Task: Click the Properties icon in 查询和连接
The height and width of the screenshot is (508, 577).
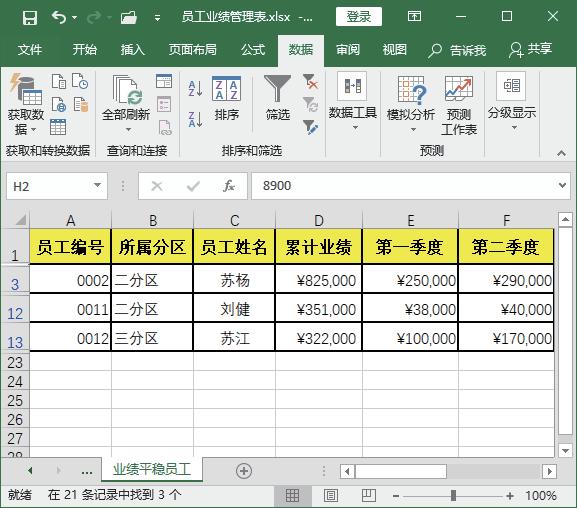Action: pyautogui.click(x=164, y=104)
